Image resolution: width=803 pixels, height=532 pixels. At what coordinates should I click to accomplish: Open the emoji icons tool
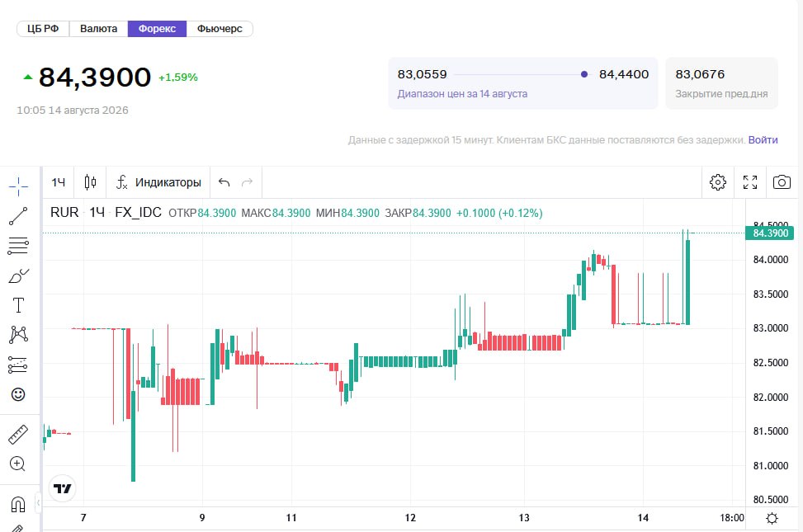(18, 394)
